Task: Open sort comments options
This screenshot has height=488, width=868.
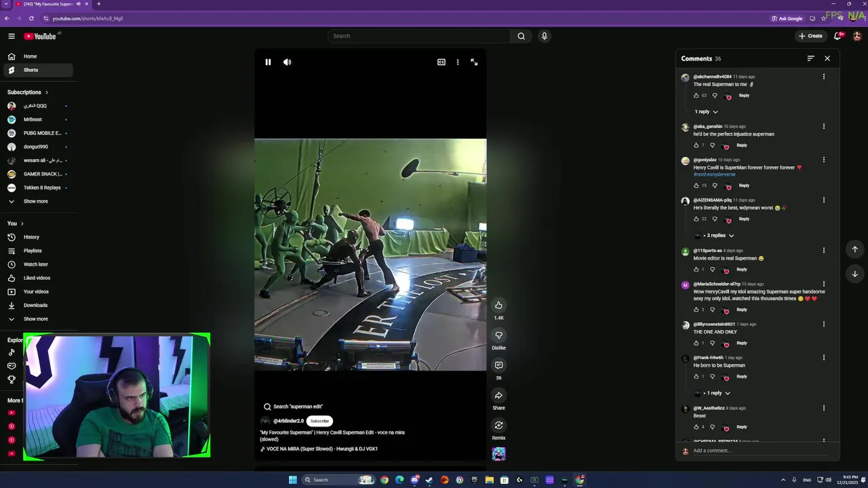Action: tap(810, 58)
